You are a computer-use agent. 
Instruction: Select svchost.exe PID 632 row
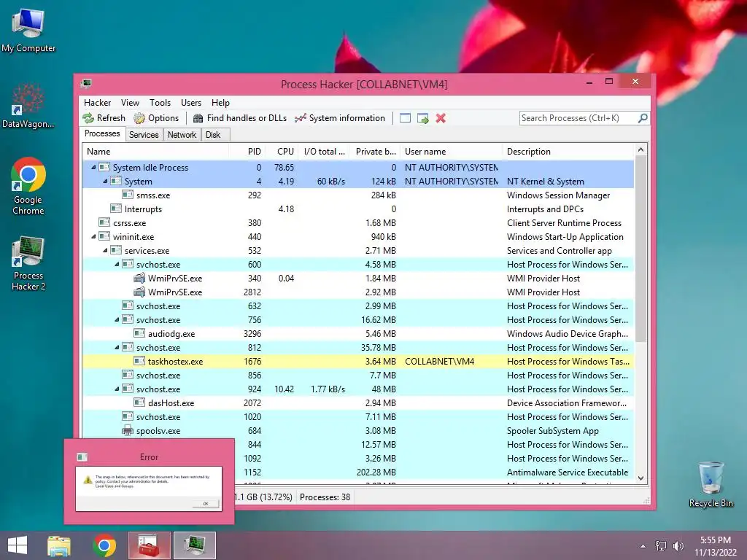(x=358, y=306)
